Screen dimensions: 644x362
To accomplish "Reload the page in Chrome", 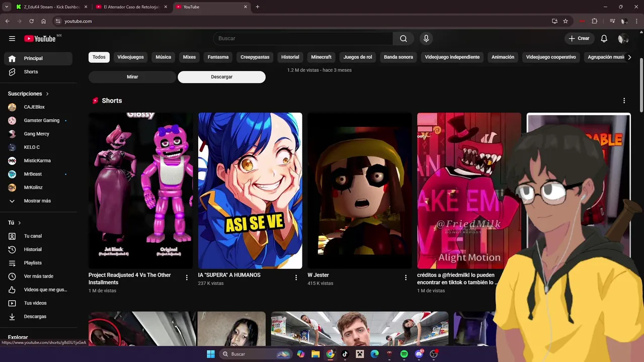I will 31,21.
